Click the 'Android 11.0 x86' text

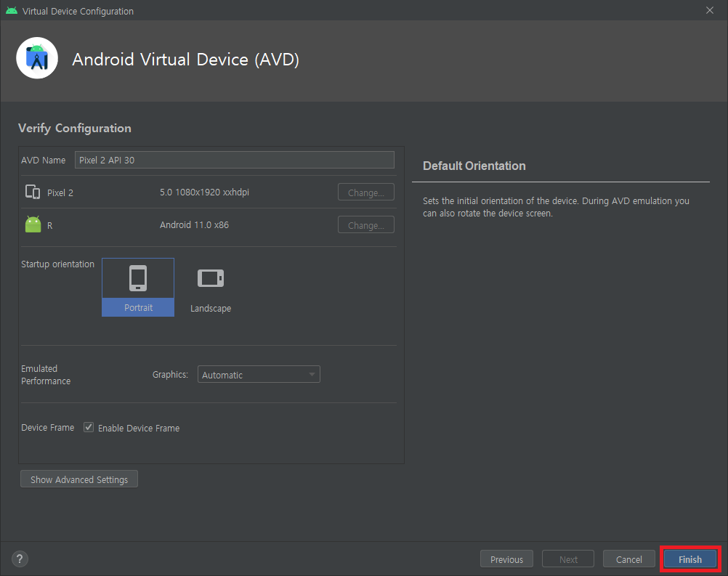194,224
